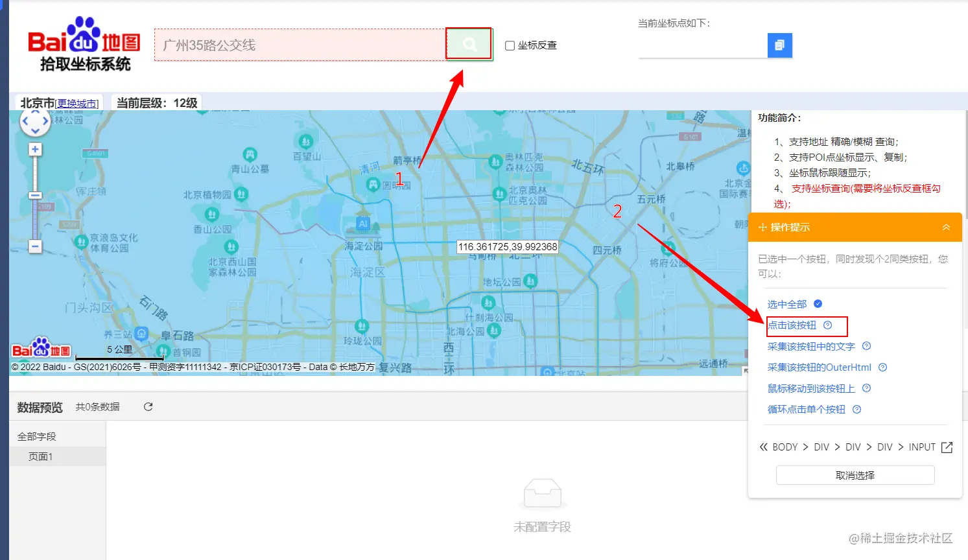Open help icon beside 采集该按钮中的文字
This screenshot has width=968, height=560.
(866, 346)
